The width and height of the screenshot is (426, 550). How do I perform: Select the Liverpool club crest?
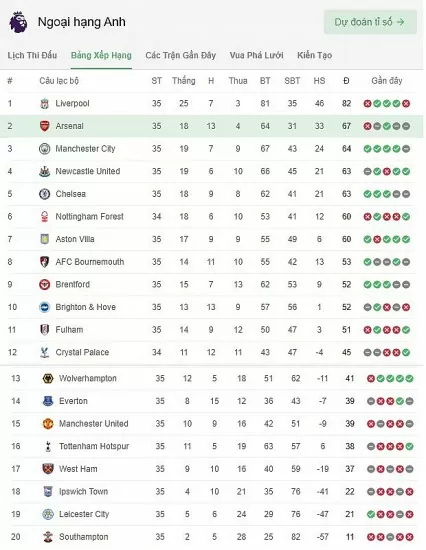coord(45,103)
